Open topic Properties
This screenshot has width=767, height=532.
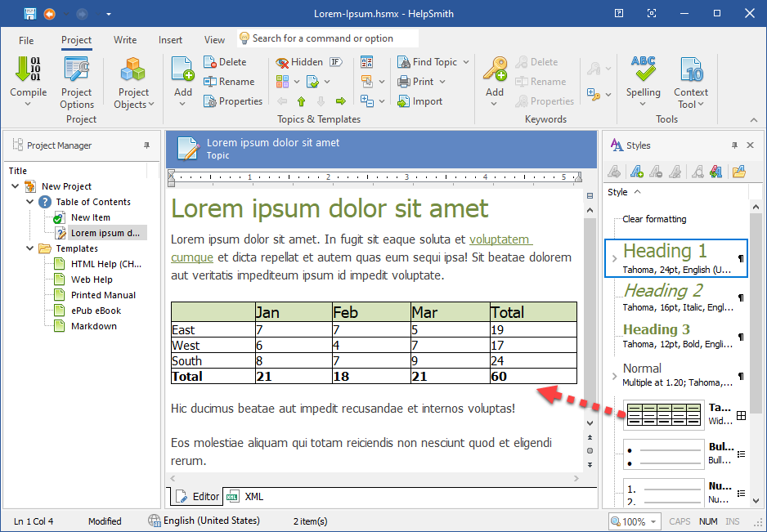point(233,101)
